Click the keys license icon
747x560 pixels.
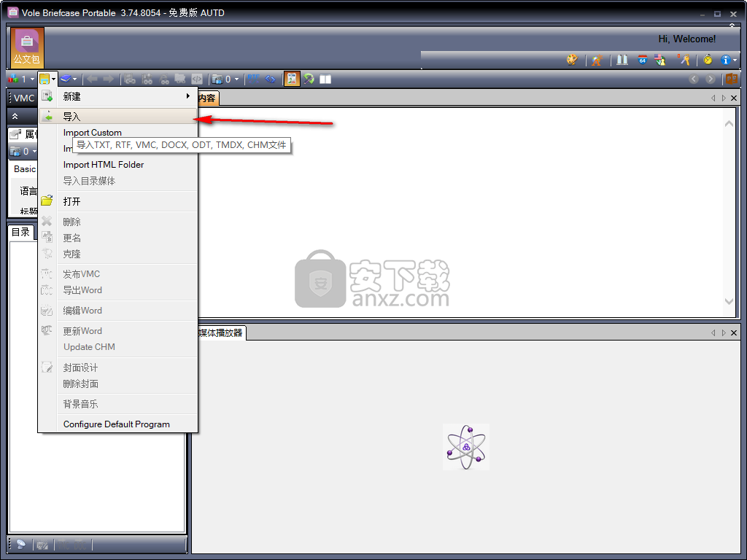[x=684, y=60]
